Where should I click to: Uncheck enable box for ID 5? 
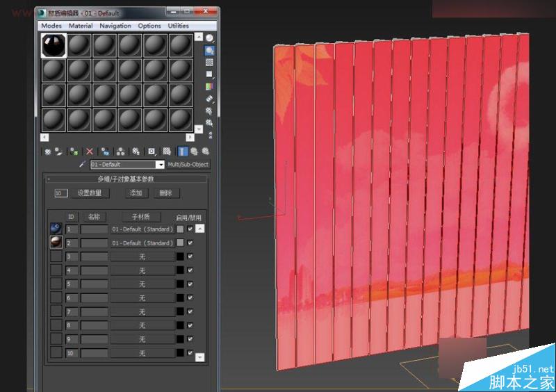click(x=190, y=284)
